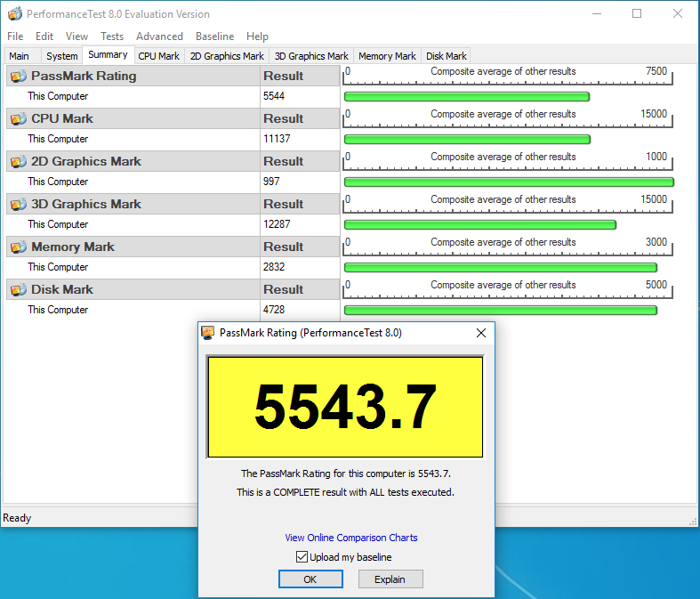700x599 pixels.
Task: Click This Computer under PassMark Rating
Action: (x=58, y=96)
